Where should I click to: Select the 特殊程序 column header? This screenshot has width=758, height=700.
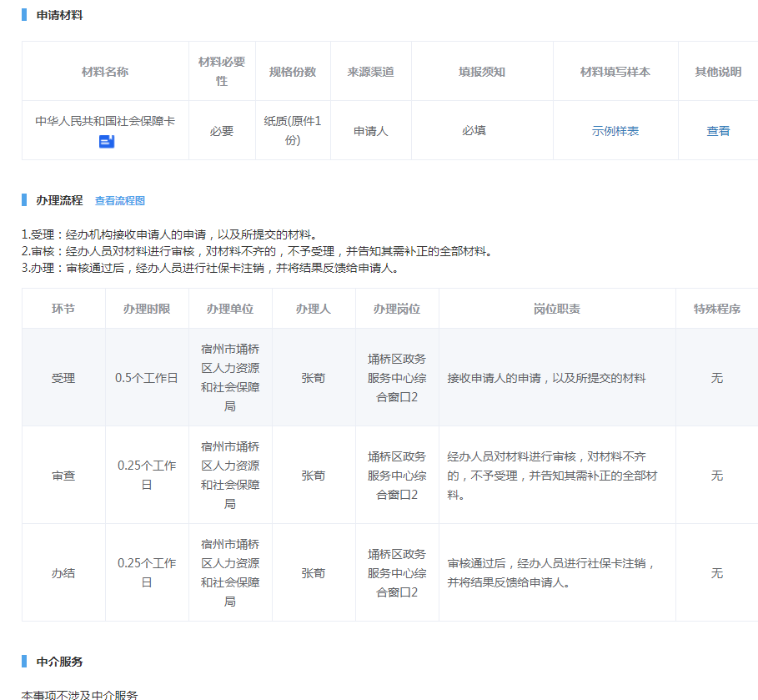[716, 309]
